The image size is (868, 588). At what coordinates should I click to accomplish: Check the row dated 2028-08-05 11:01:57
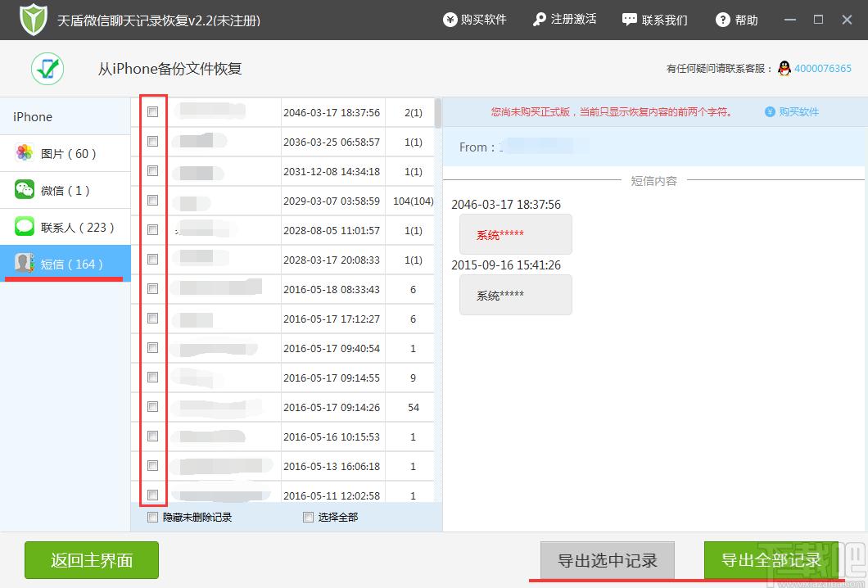[153, 230]
